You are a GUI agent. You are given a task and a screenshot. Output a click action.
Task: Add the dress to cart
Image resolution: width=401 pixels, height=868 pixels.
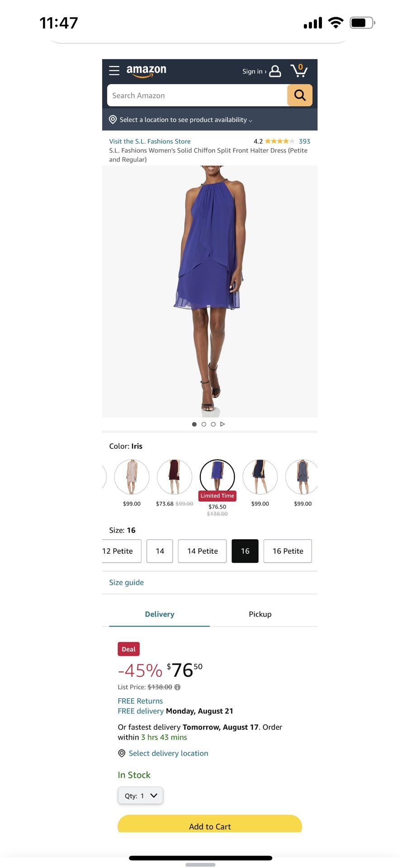tap(210, 825)
